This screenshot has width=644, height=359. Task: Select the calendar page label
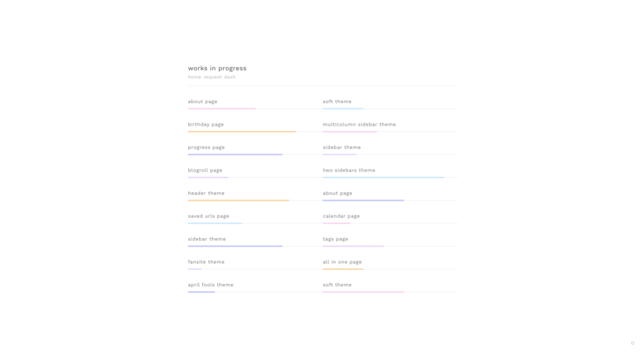(x=341, y=216)
